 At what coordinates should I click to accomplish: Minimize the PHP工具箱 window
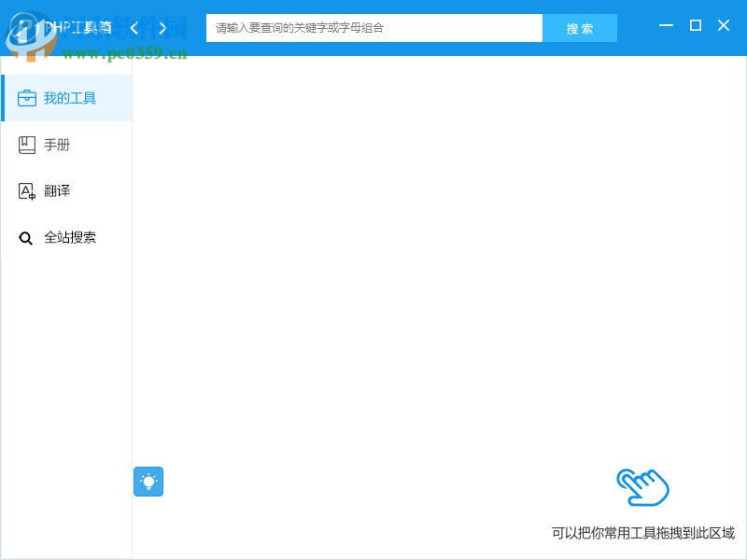665,27
